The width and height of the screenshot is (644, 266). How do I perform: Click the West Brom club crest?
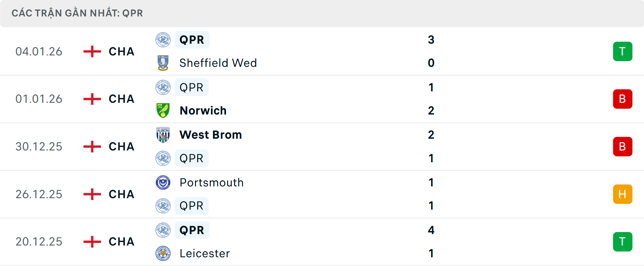click(163, 135)
